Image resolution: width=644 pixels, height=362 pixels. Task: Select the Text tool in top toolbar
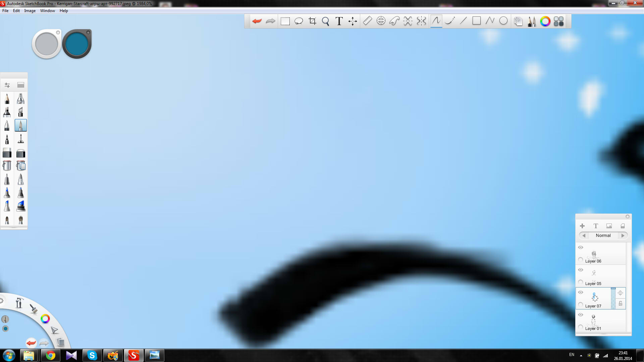pos(339,21)
